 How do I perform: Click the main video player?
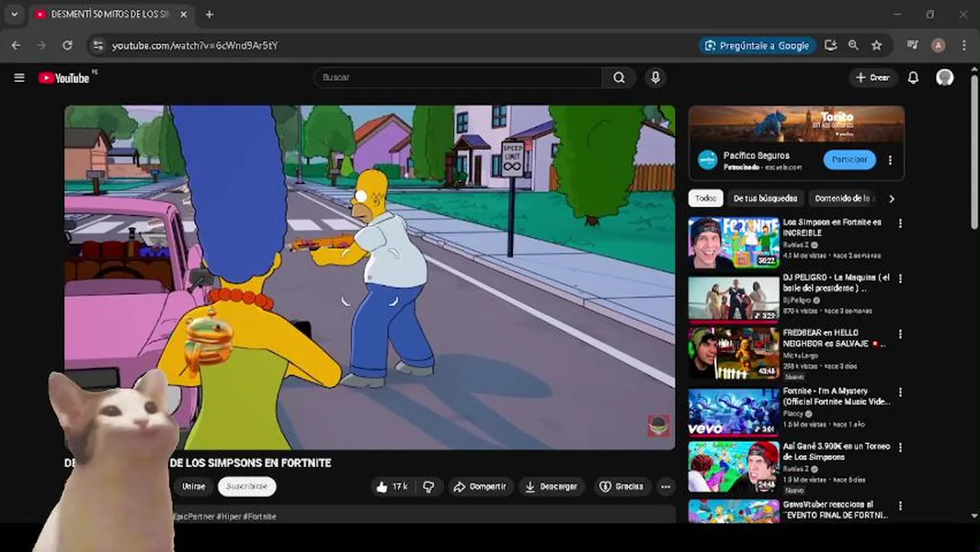pyautogui.click(x=370, y=277)
